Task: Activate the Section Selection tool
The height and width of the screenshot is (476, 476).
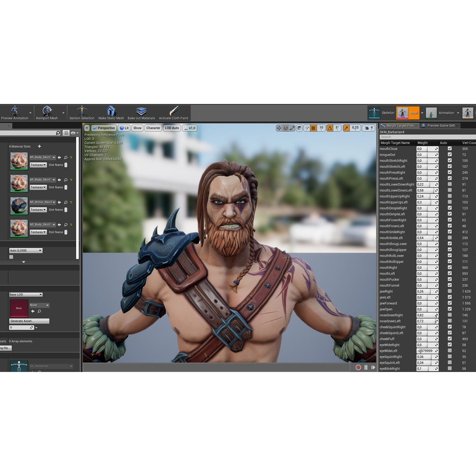Action: click(x=82, y=113)
